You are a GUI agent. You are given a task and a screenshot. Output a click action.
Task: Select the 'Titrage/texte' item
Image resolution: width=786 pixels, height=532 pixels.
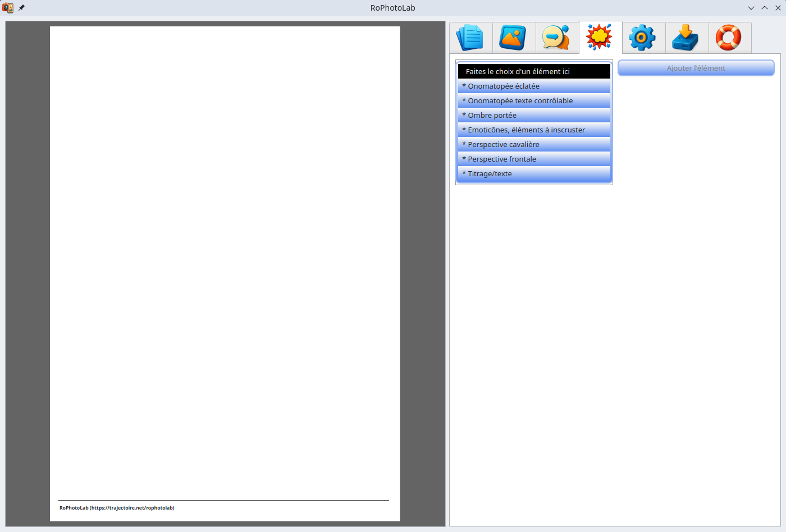(x=533, y=173)
